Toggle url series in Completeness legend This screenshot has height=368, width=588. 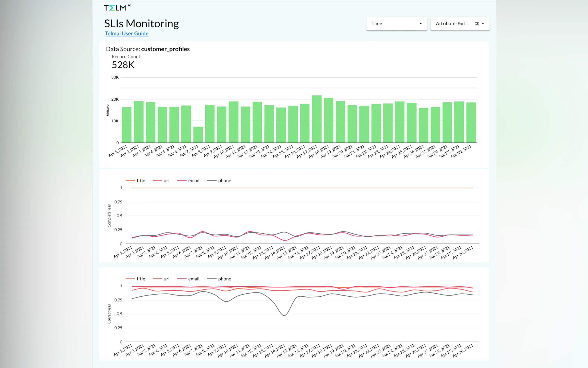pos(166,181)
